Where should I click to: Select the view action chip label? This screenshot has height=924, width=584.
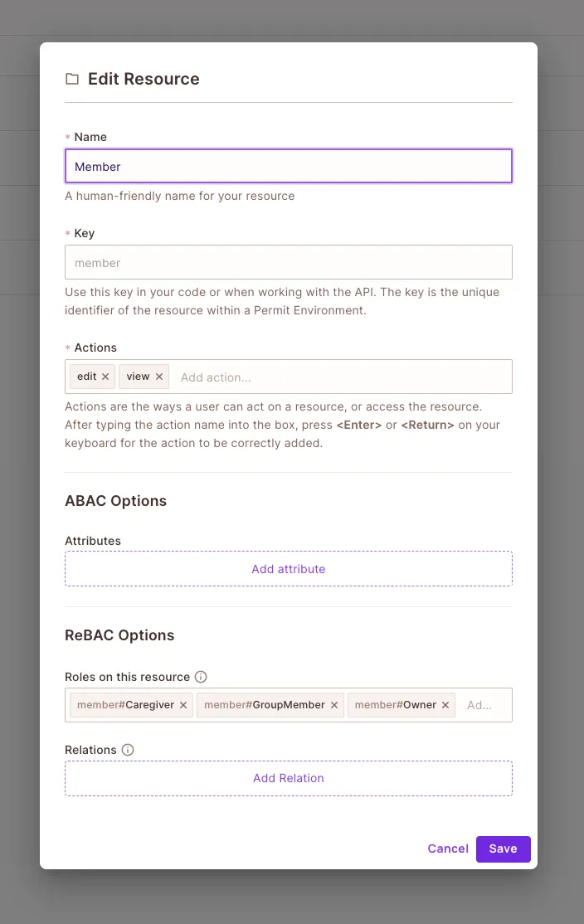tap(138, 377)
